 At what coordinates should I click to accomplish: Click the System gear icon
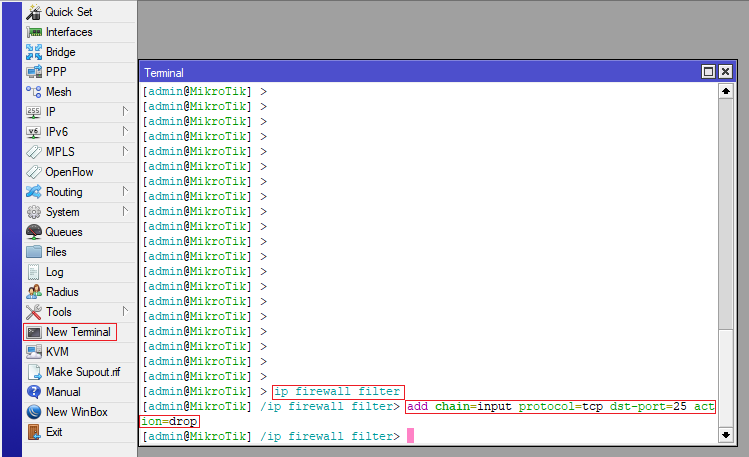[x=34, y=212]
